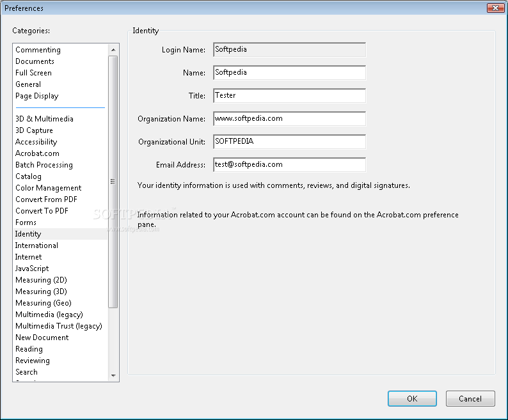Edit the Email Address field
This screenshot has height=420, width=508.
290,164
